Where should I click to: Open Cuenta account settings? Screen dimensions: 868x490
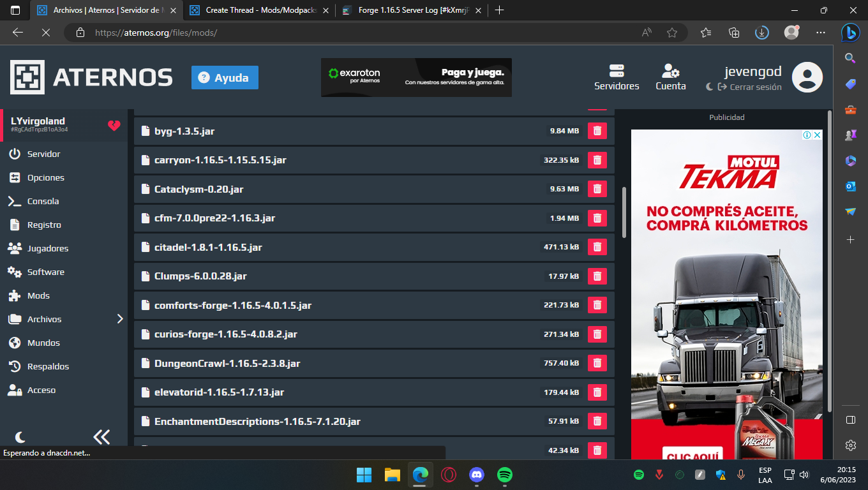[671, 77]
